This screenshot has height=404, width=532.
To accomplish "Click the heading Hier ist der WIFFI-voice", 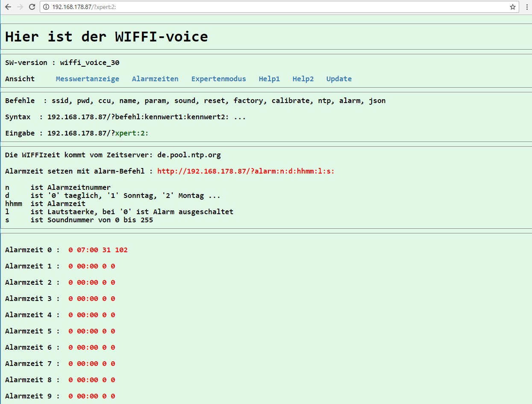I will point(106,36).
